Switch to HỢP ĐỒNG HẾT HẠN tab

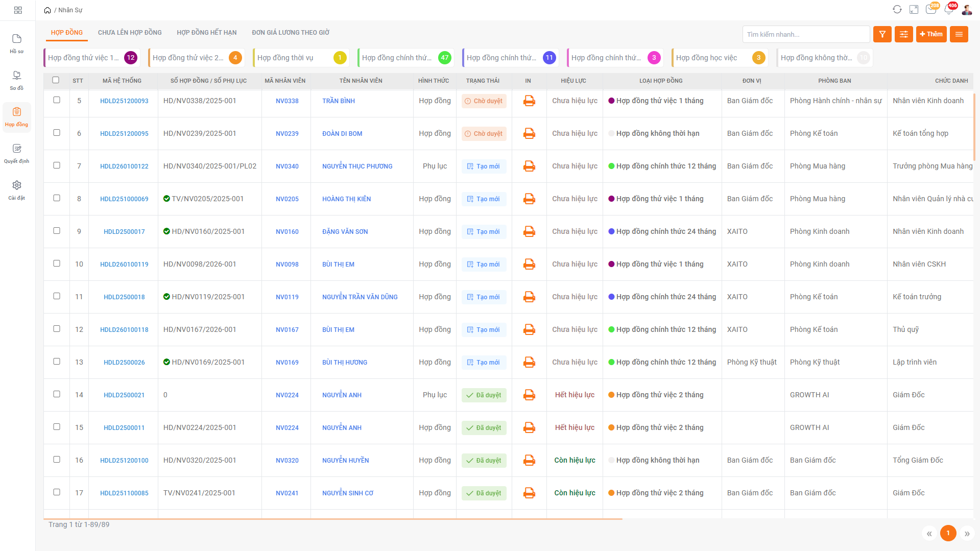coord(206,33)
